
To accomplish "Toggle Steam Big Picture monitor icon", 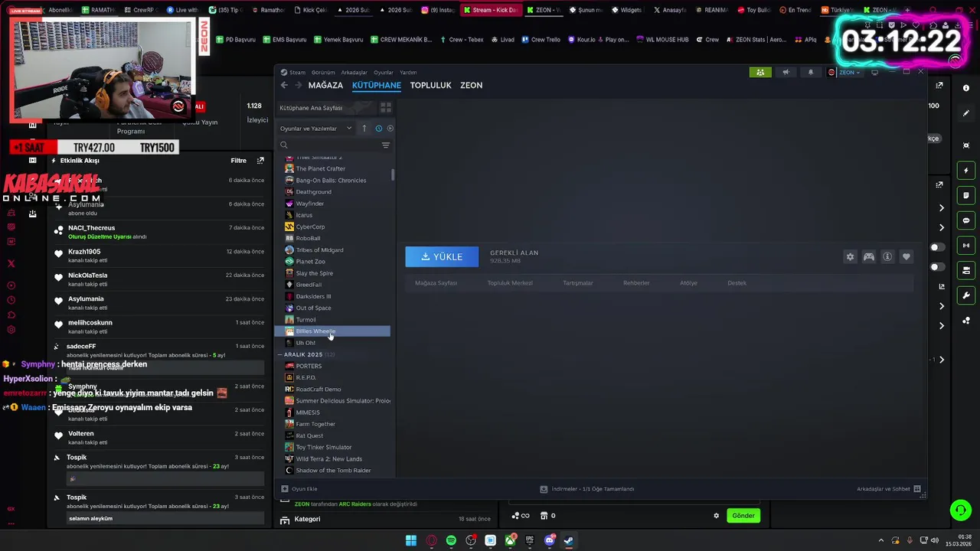I will [x=875, y=72].
